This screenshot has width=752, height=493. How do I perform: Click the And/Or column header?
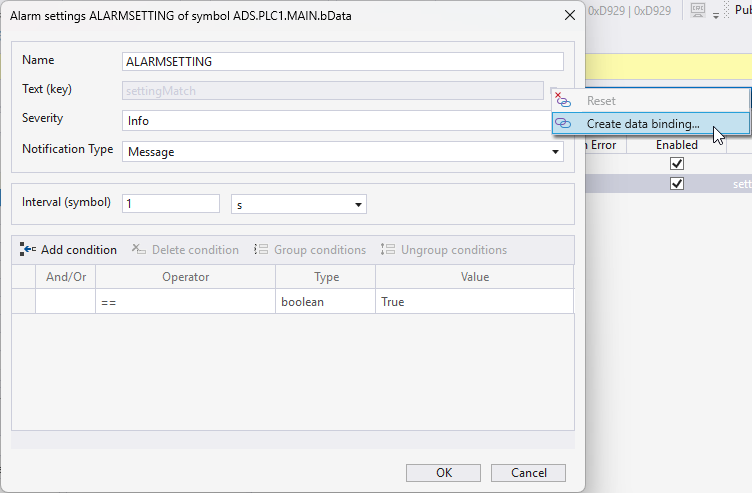(x=66, y=277)
